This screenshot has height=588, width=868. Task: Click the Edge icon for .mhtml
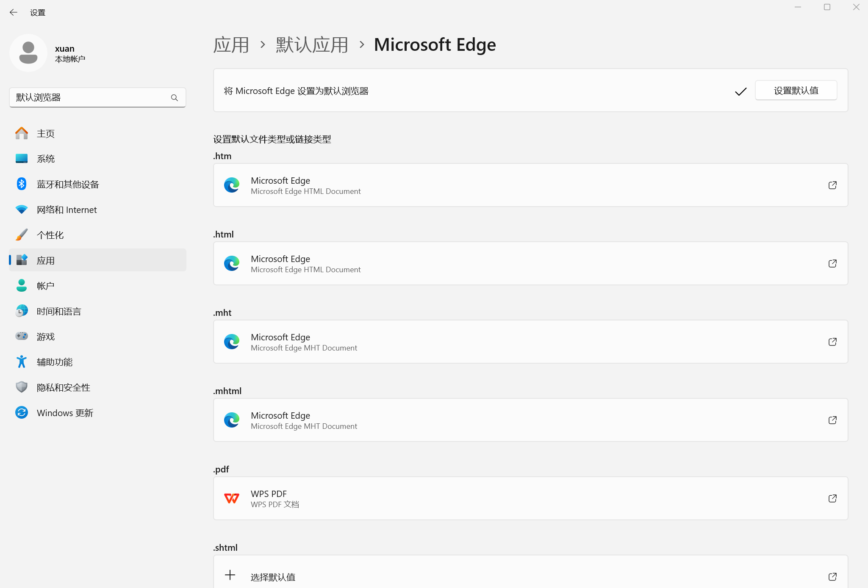pyautogui.click(x=232, y=420)
